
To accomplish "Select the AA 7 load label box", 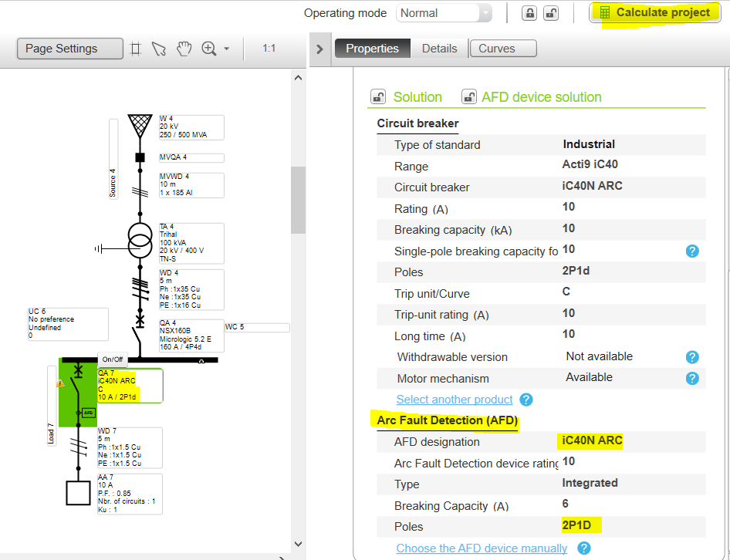I will point(130,494).
